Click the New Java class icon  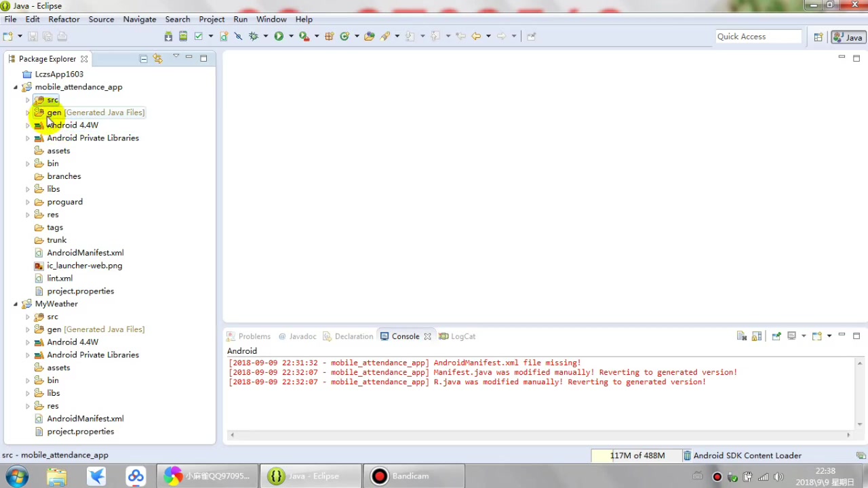click(344, 37)
